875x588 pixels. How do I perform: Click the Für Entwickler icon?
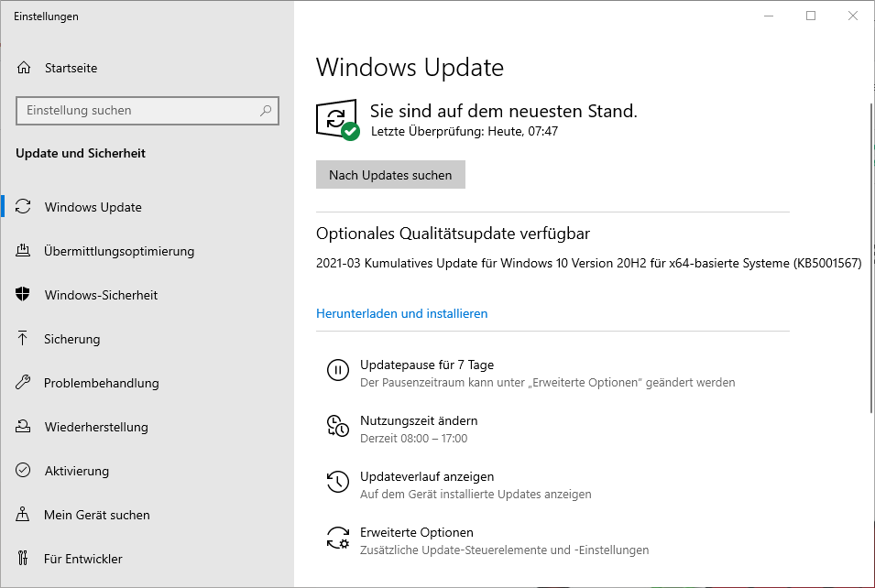coord(24,559)
